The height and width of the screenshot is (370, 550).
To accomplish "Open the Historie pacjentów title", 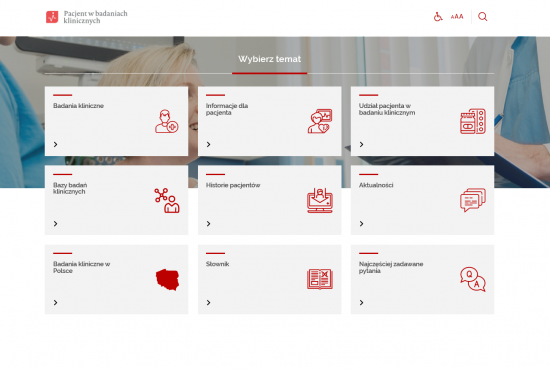I will click(233, 185).
